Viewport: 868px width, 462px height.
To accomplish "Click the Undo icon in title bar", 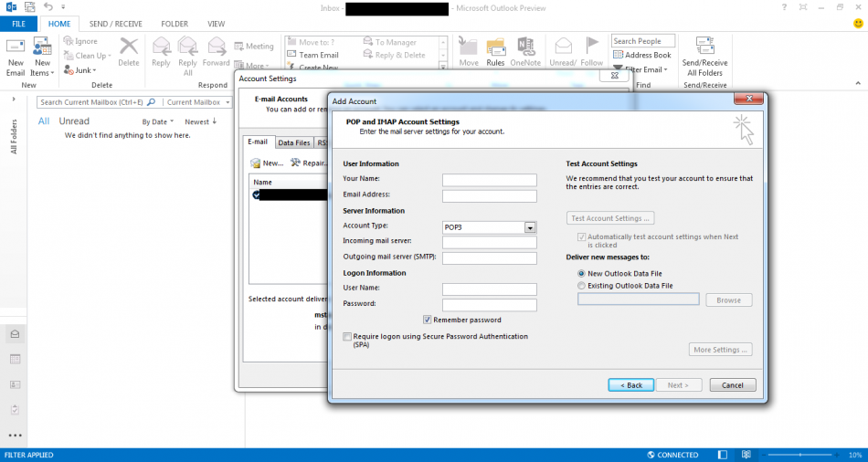I will point(48,7).
